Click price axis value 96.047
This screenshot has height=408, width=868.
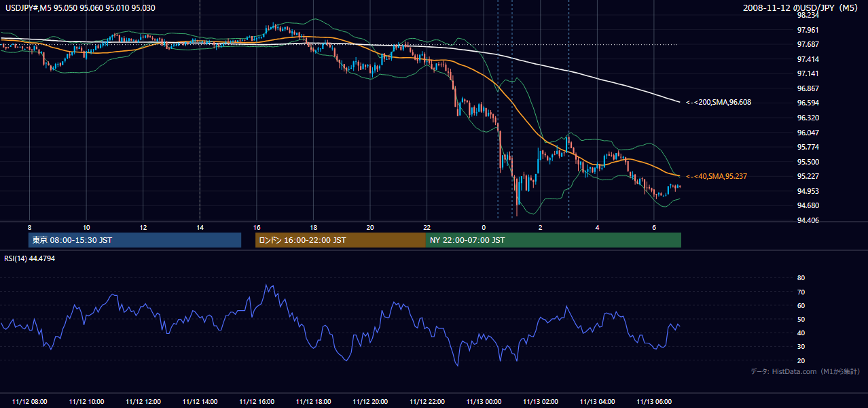click(x=808, y=133)
